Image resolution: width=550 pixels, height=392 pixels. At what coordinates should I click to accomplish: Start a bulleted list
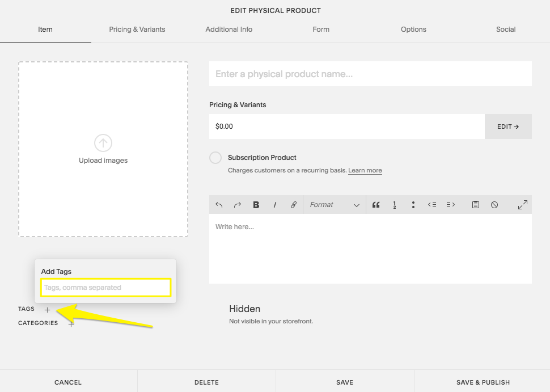[x=413, y=205]
